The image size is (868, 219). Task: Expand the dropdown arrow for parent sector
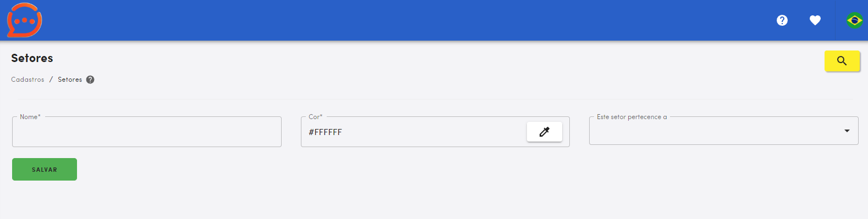pos(847,131)
